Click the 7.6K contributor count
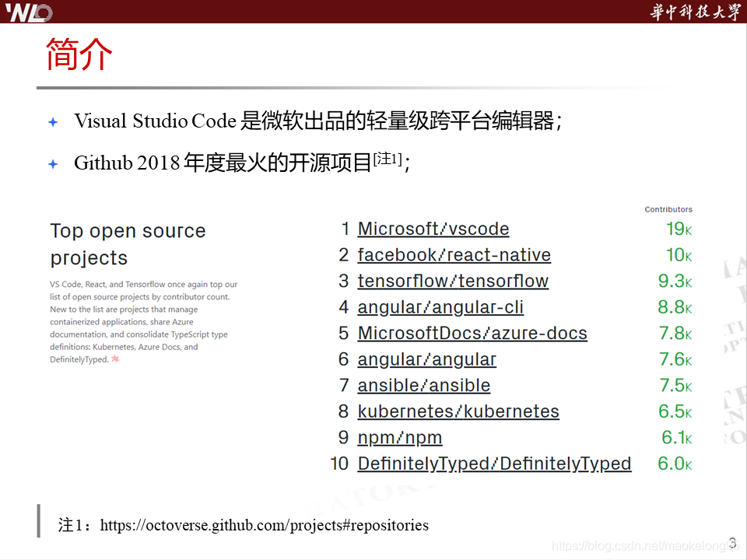The height and width of the screenshot is (560, 747). coord(675,359)
